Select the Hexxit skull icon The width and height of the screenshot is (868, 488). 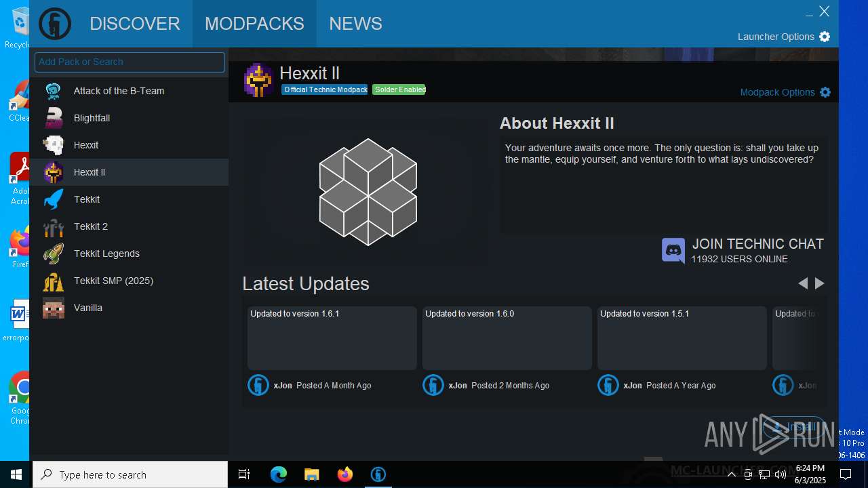tap(54, 145)
